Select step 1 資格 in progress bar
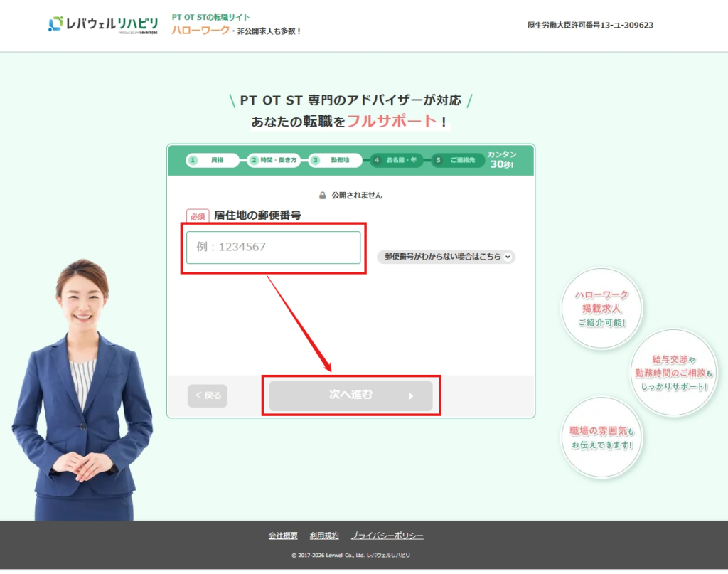 pyautogui.click(x=212, y=161)
